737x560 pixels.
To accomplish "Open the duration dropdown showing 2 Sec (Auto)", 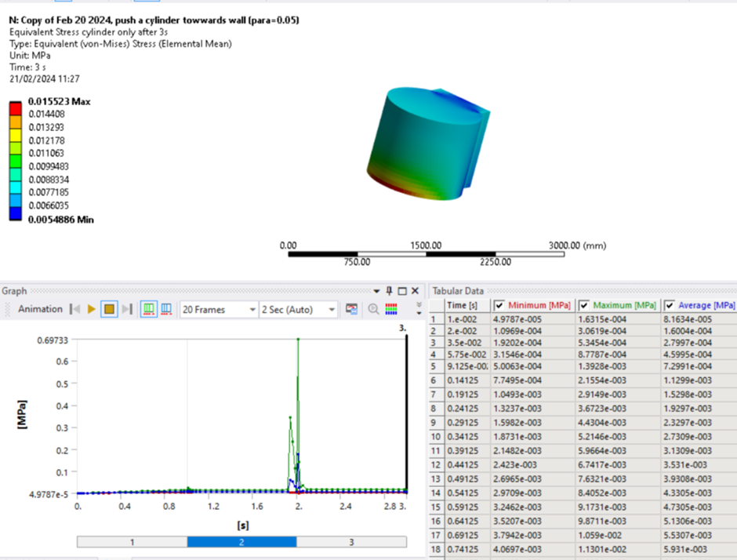I will tap(299, 309).
